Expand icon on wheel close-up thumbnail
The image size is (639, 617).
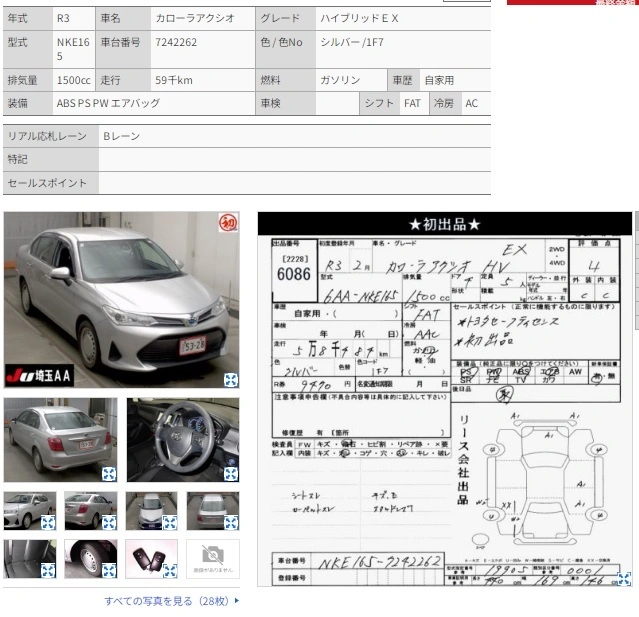(x=109, y=571)
